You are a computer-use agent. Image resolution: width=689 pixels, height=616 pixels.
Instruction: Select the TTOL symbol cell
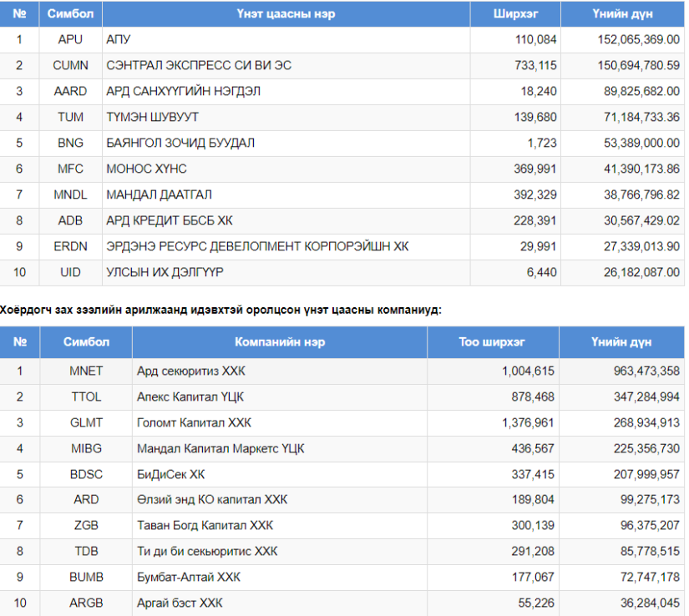[x=86, y=397]
